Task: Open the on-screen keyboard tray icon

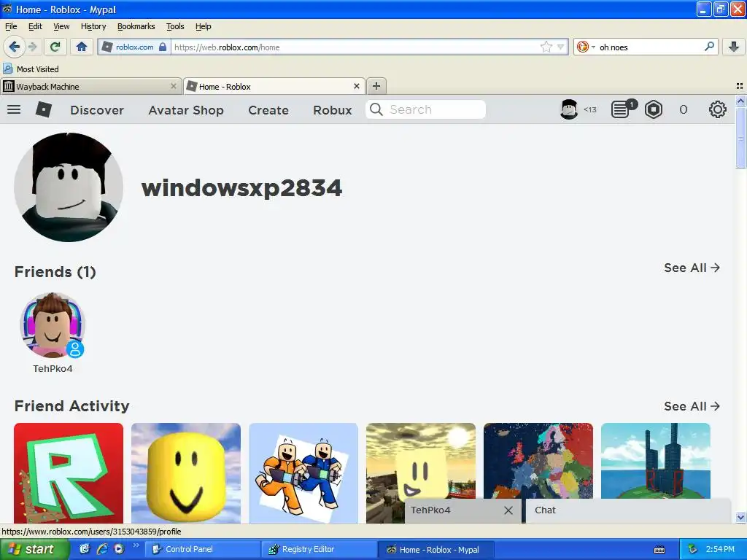Action: point(659,550)
